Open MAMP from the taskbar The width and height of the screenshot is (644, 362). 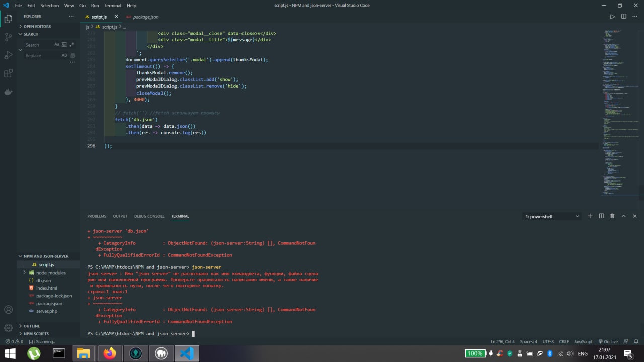click(x=161, y=353)
